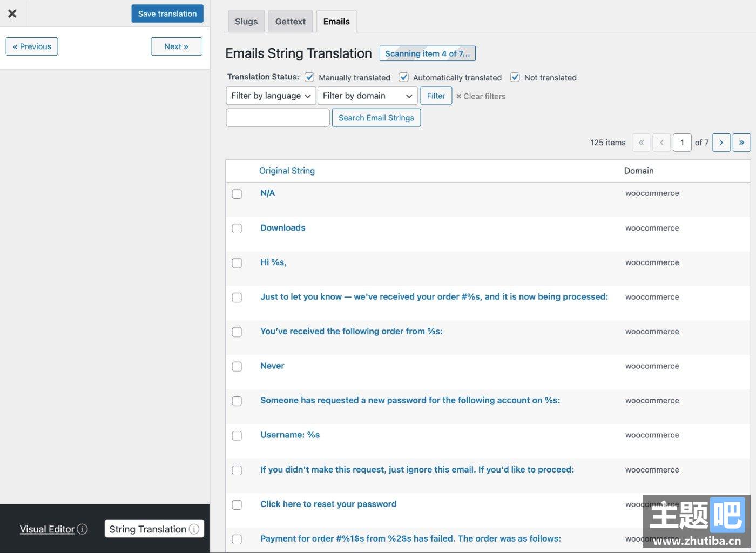This screenshot has width=756, height=553.
Task: Switch to the Slugs tab
Action: pyautogui.click(x=246, y=22)
